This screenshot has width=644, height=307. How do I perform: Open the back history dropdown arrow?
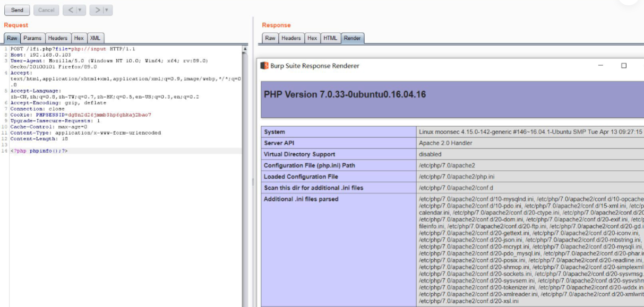(80, 10)
